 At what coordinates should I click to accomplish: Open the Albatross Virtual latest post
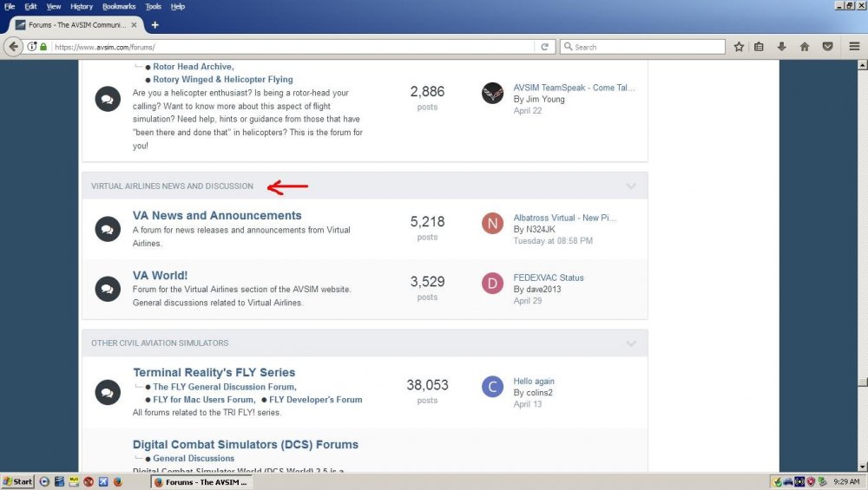(565, 218)
